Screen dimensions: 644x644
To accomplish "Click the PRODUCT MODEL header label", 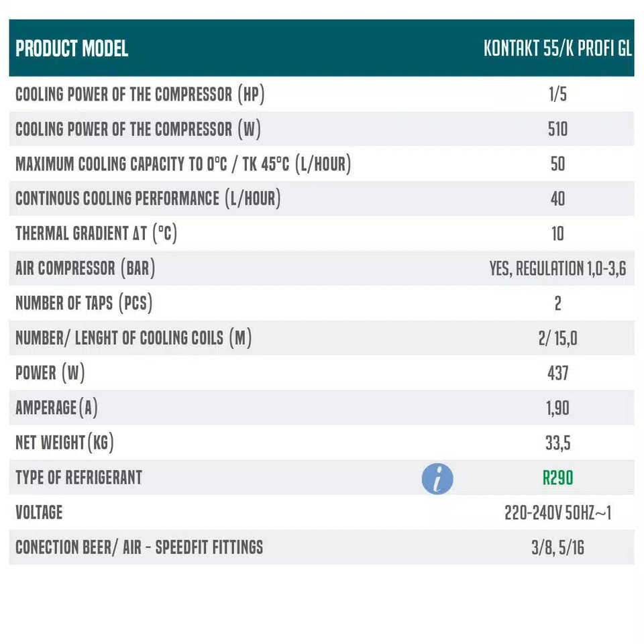I will point(72,48).
